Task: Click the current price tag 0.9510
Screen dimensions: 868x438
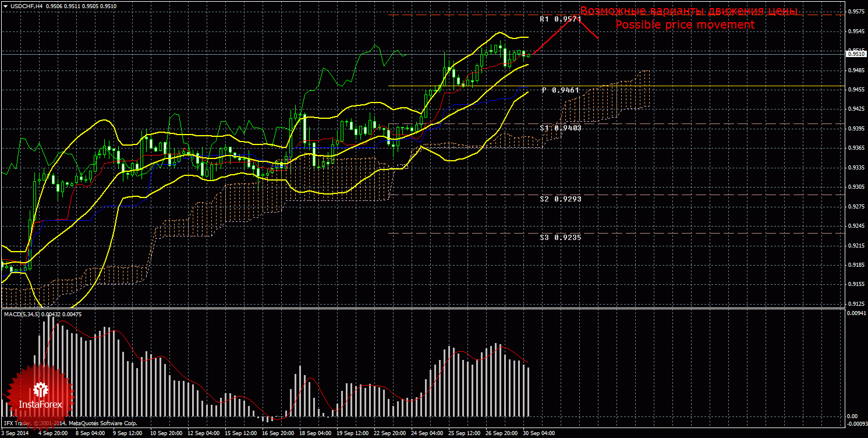Action: pos(855,54)
